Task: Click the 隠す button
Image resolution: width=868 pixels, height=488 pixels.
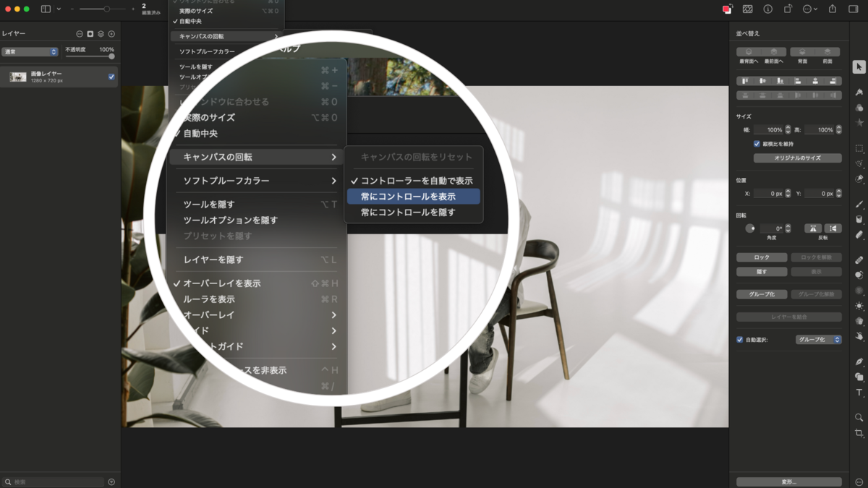Action: click(762, 272)
